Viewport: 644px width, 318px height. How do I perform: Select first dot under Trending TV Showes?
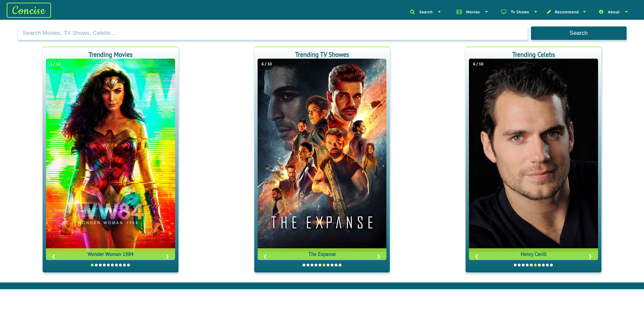(304, 265)
